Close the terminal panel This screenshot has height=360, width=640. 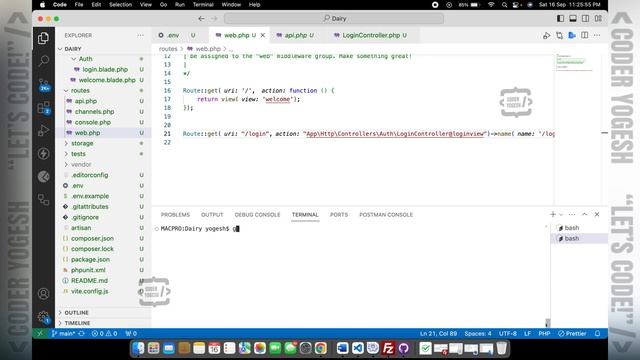tap(597, 214)
